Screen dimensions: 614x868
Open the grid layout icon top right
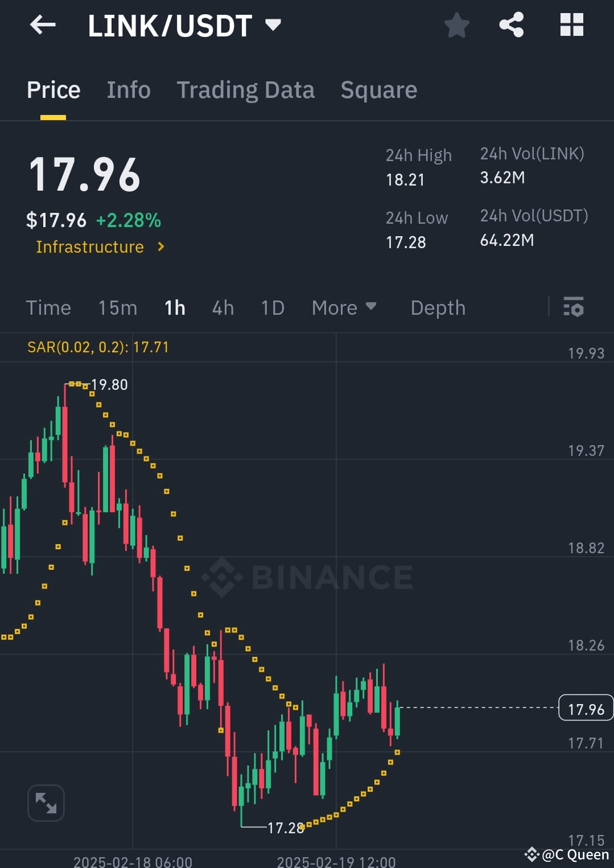tap(571, 25)
